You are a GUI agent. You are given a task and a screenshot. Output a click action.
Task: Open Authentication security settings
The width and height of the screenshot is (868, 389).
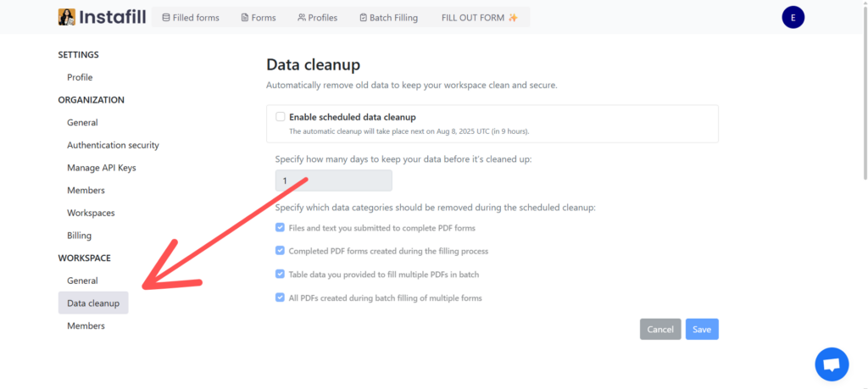(x=113, y=145)
